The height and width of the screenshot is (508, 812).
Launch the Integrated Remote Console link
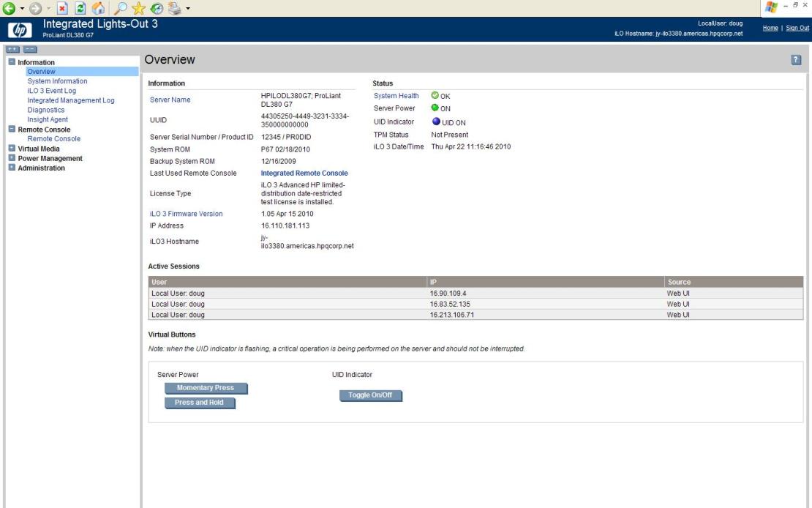click(x=304, y=173)
